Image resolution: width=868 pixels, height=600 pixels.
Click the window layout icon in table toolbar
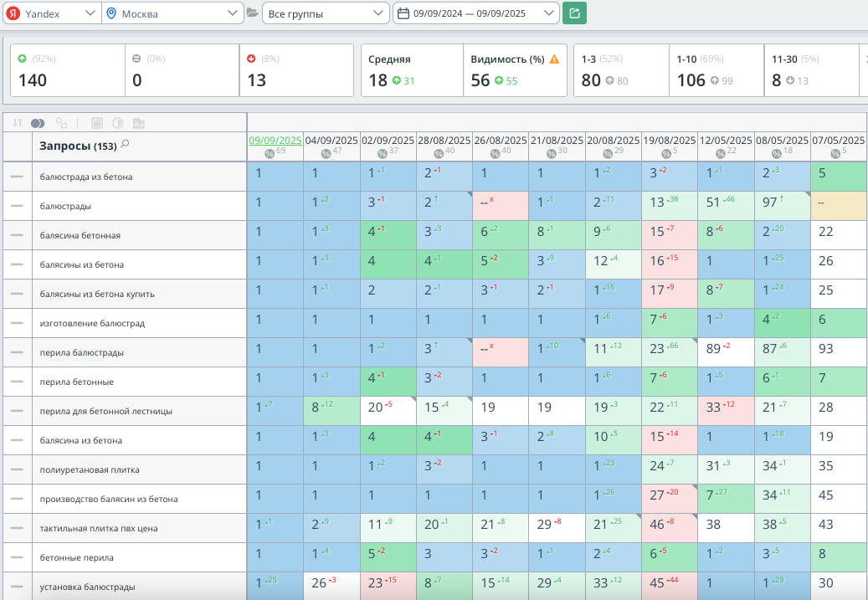click(97, 123)
